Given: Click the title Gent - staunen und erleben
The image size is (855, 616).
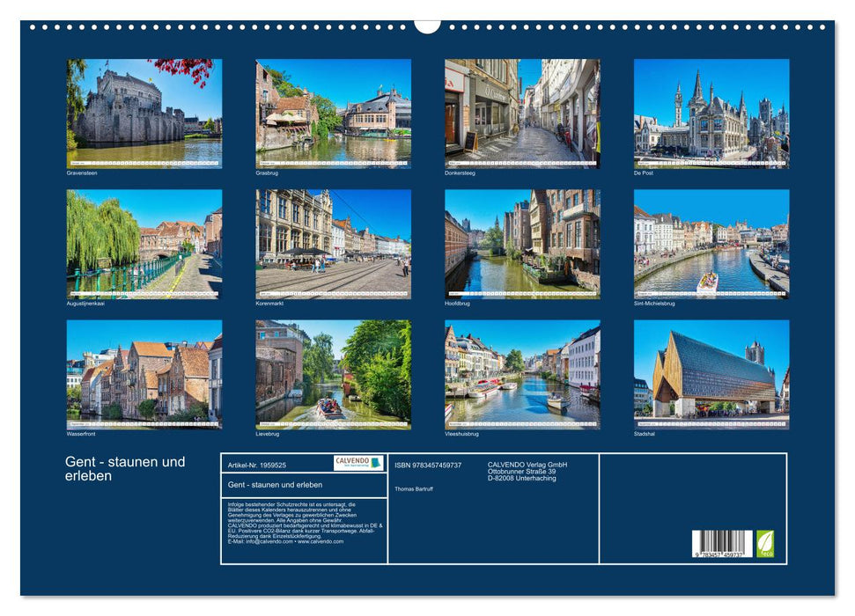Looking at the screenshot, I should tap(123, 467).
